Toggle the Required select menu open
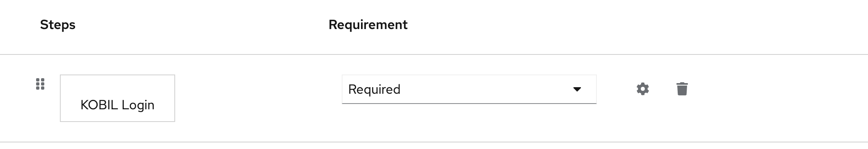The width and height of the screenshot is (868, 149). coord(469,89)
